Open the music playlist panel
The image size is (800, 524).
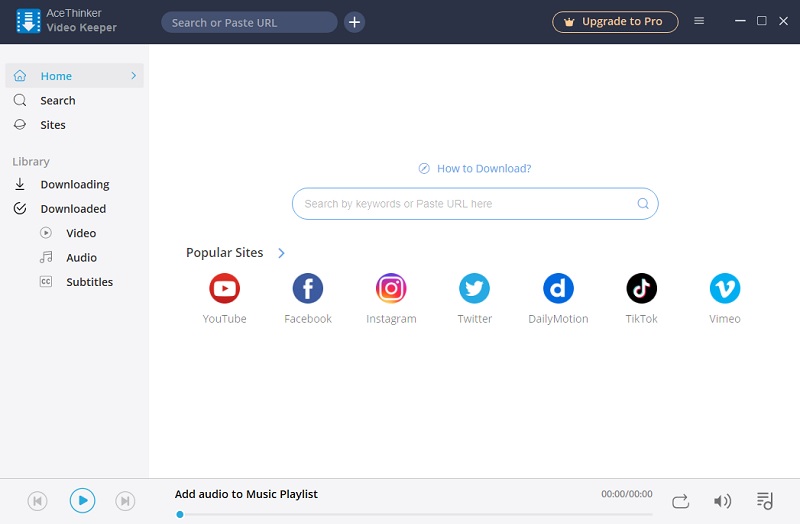point(765,501)
